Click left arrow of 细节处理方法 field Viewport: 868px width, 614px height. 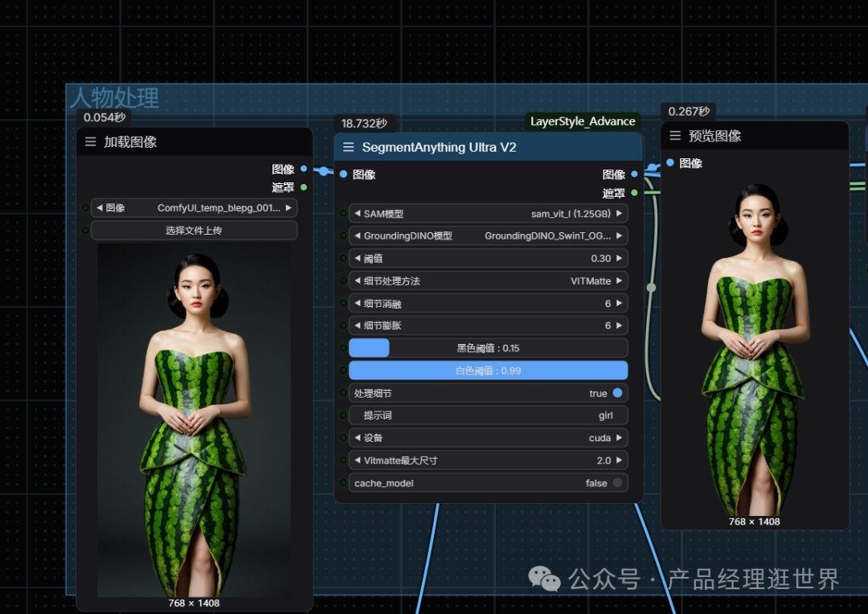click(358, 280)
